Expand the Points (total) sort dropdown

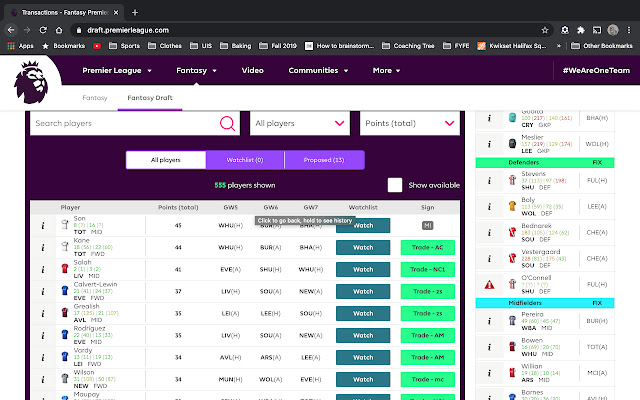click(x=410, y=123)
